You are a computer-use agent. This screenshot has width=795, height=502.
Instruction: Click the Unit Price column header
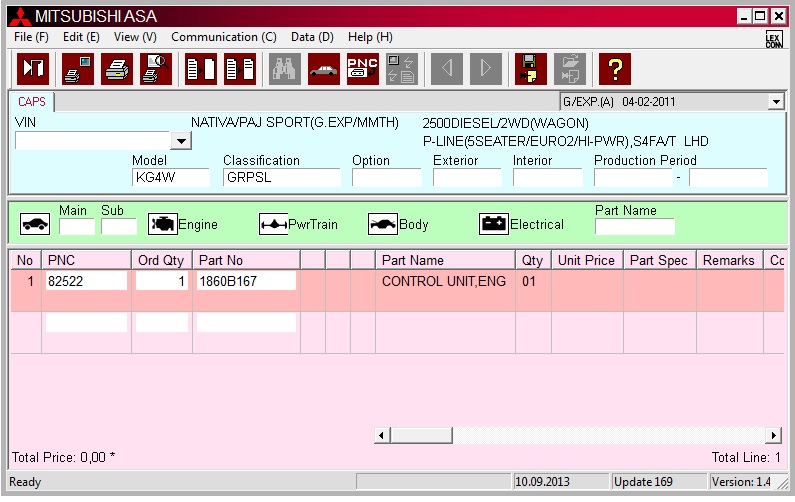click(x=587, y=260)
